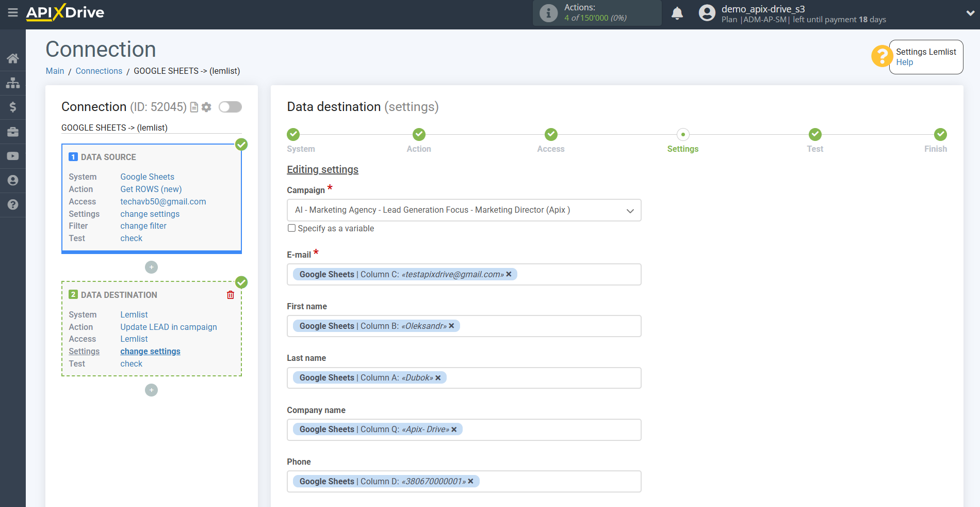Open the home sidebar icon
Image resolution: width=980 pixels, height=507 pixels.
[13, 58]
